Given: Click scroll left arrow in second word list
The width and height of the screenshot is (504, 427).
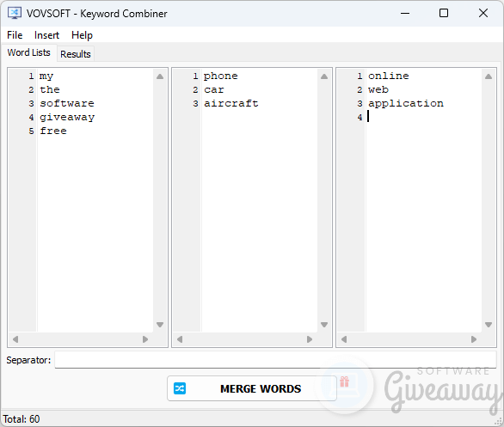Looking at the screenshot, I should click(x=180, y=339).
